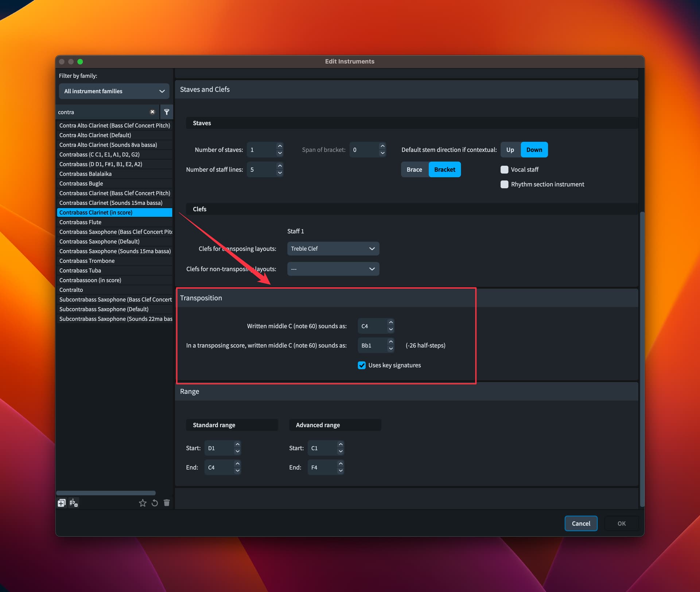700x592 pixels.
Task: Open the All instrument families dropdown
Action: tap(113, 91)
